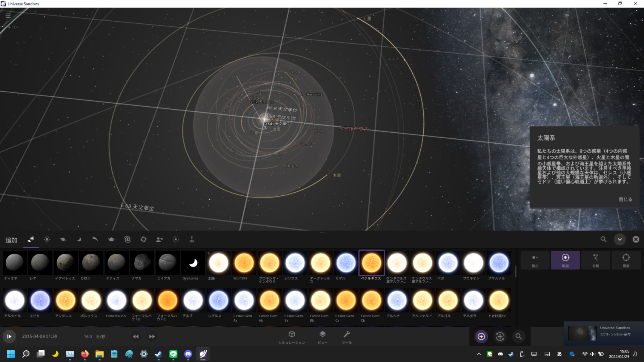Open Discord from the Windows taskbar
This screenshot has height=362, width=644.
click(x=188, y=354)
